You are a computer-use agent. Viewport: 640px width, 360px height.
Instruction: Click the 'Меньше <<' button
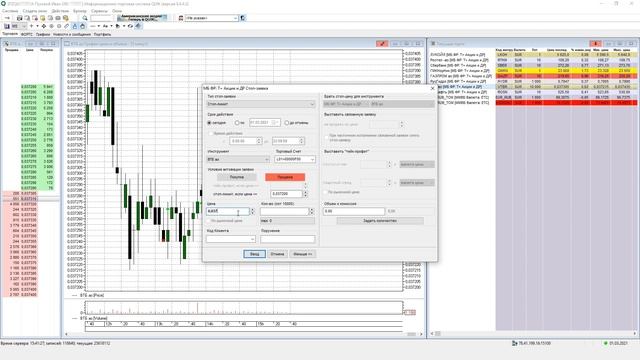point(302,254)
